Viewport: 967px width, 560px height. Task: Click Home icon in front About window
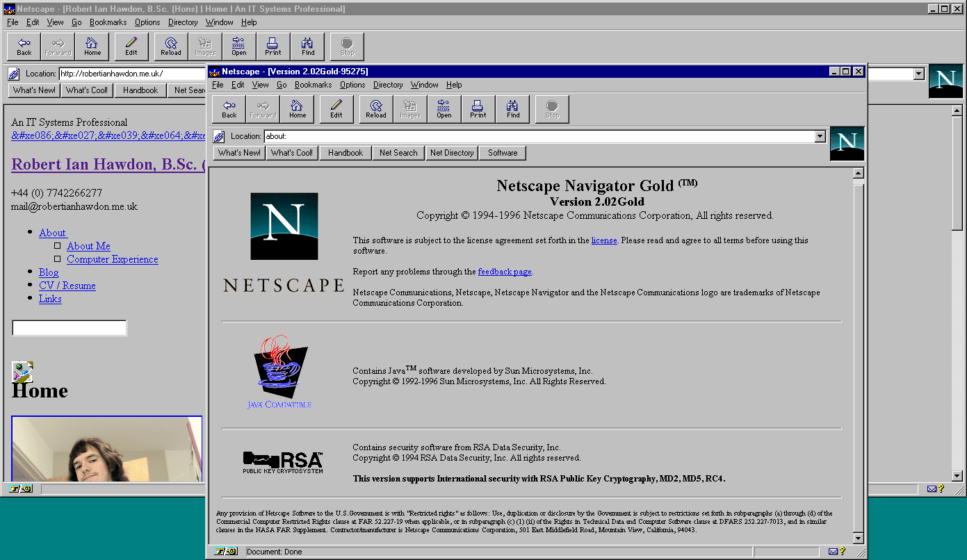[298, 109]
